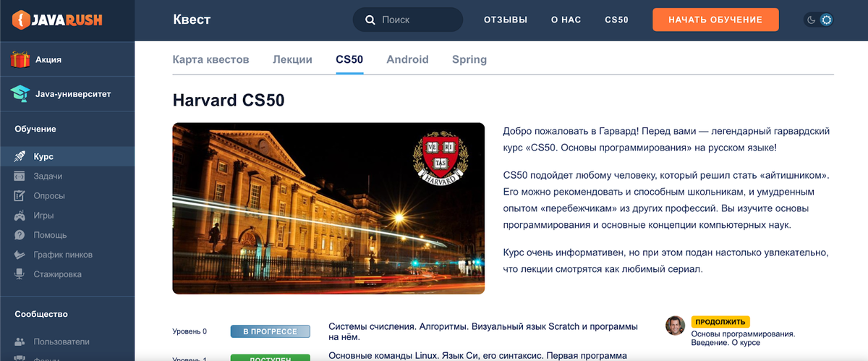This screenshot has height=361, width=868.
Task: Click the gamepad icon beside Игры
Action: point(20,215)
